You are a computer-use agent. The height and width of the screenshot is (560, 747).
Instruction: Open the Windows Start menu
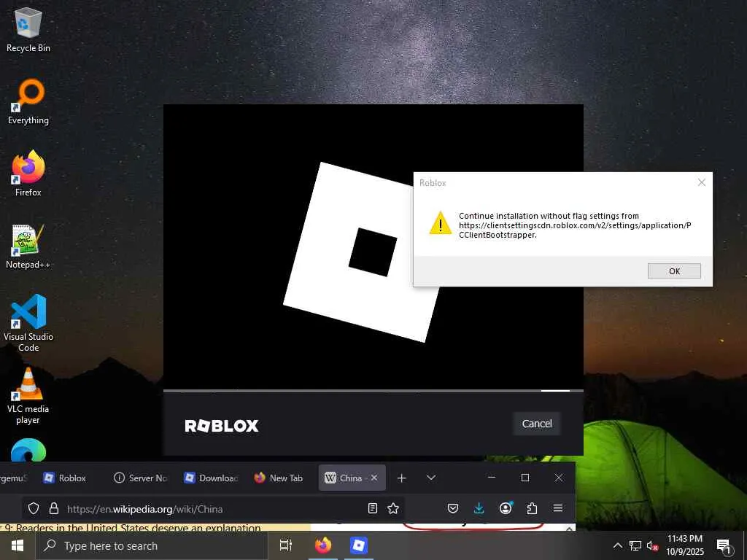tap(18, 545)
